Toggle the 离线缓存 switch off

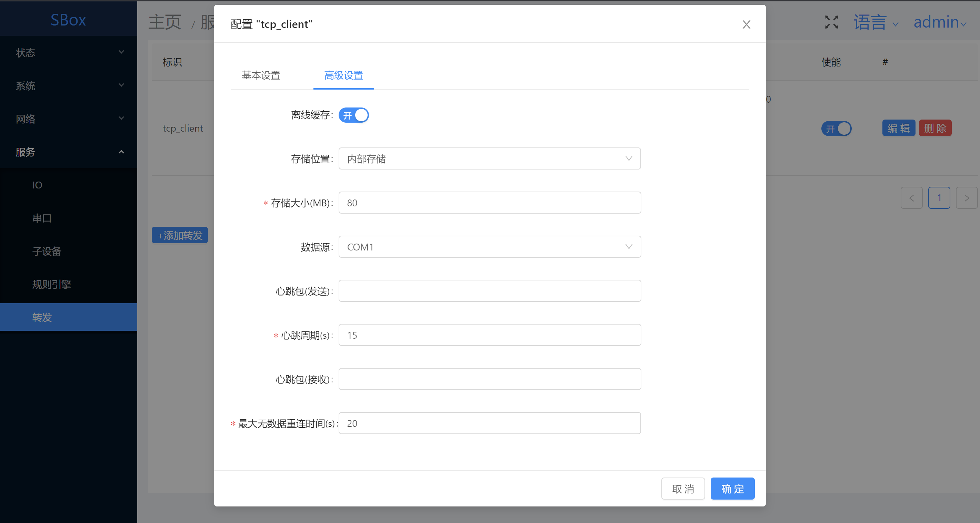(353, 115)
